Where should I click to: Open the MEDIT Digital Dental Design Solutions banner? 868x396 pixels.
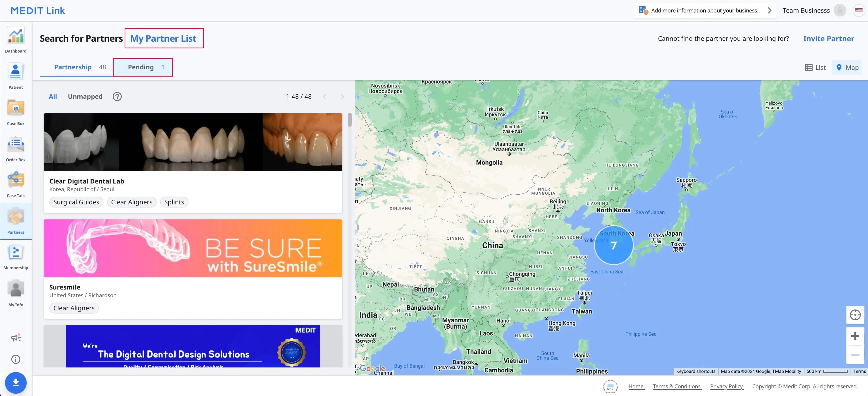pos(193,346)
